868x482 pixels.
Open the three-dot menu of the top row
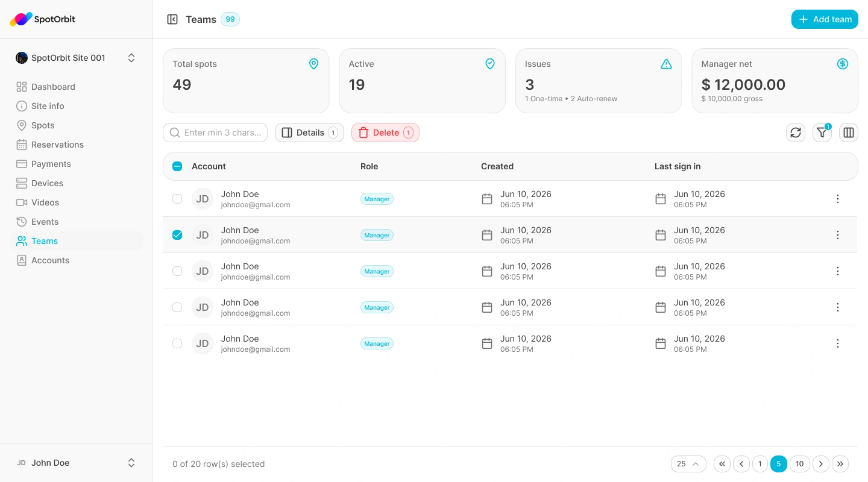click(838, 199)
